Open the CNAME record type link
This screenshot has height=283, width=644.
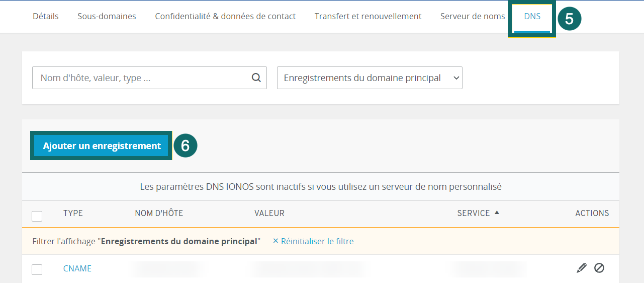(77, 268)
